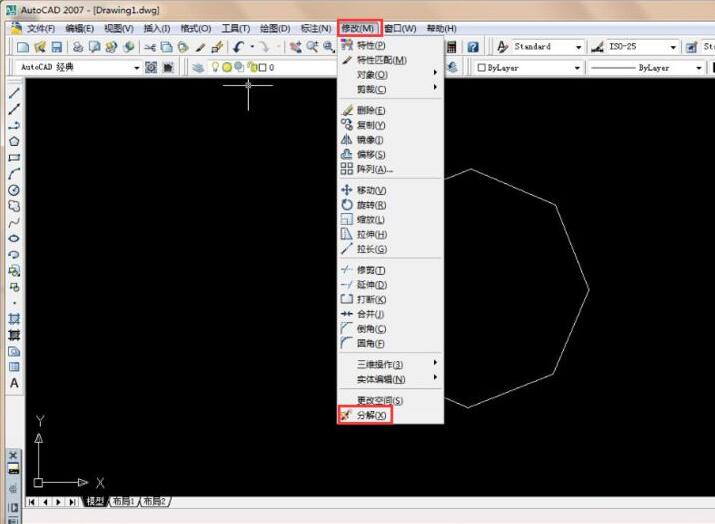Click the New drawing icon
The width and height of the screenshot is (715, 524).
click(x=23, y=47)
